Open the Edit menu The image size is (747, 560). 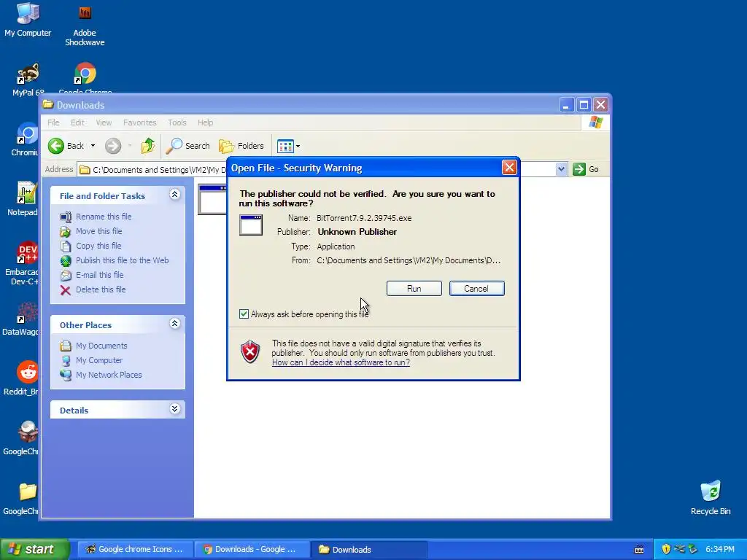[x=77, y=122]
